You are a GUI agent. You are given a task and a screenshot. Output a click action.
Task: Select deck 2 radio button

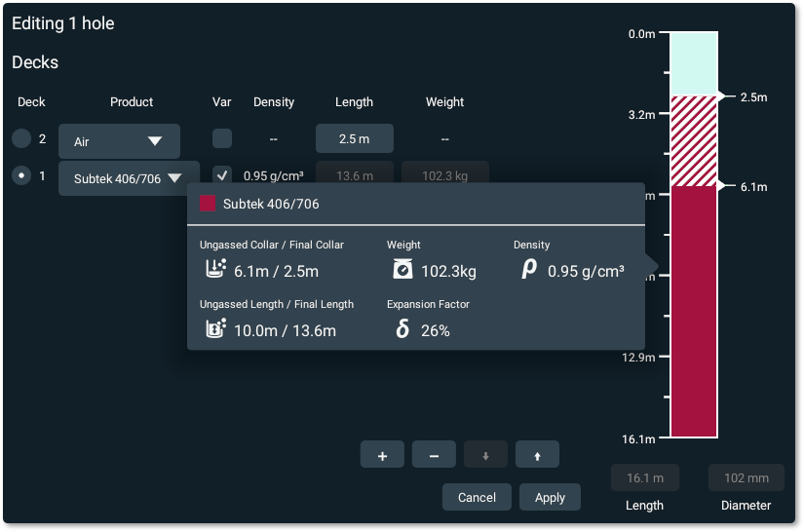point(21,138)
